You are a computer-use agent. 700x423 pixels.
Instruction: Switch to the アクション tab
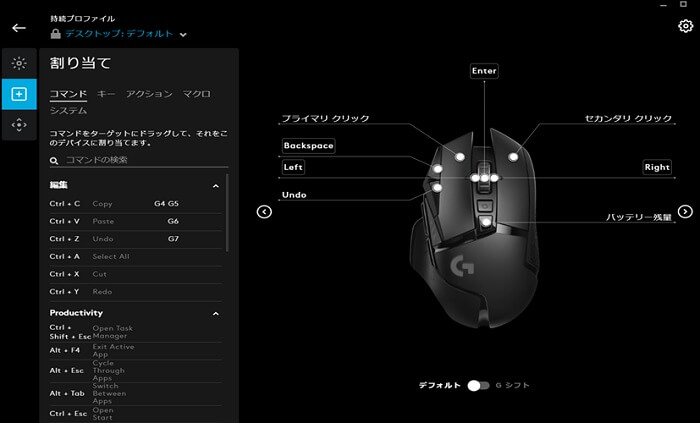point(149,94)
